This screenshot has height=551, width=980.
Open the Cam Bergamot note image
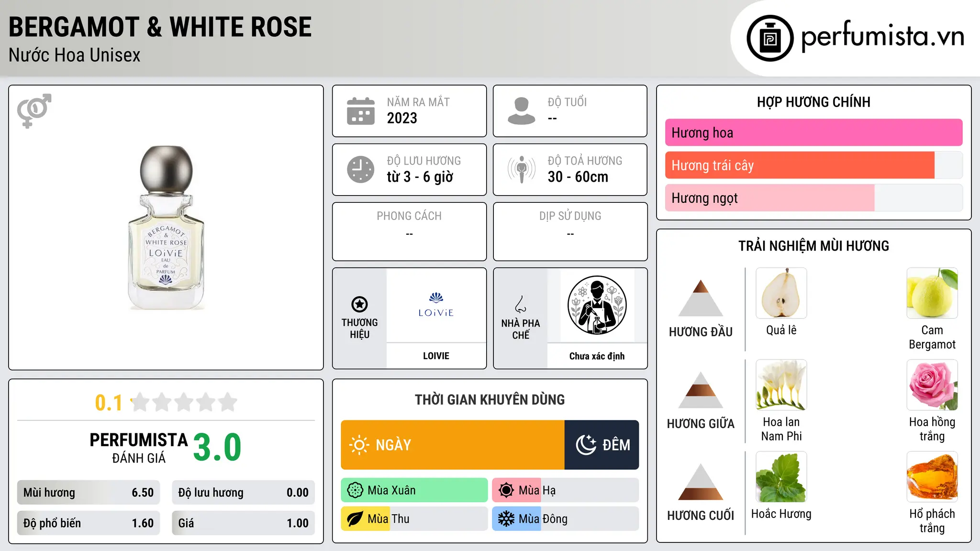[x=932, y=293]
